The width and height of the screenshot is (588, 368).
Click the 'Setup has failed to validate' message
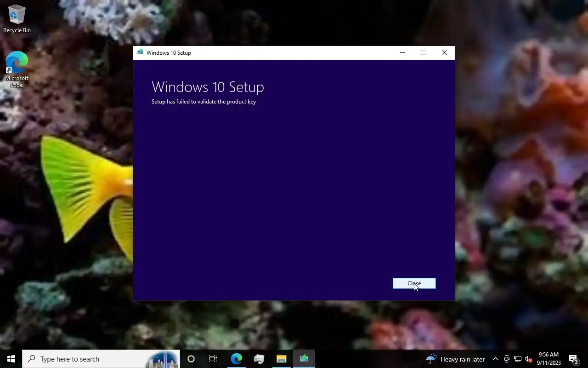point(204,102)
